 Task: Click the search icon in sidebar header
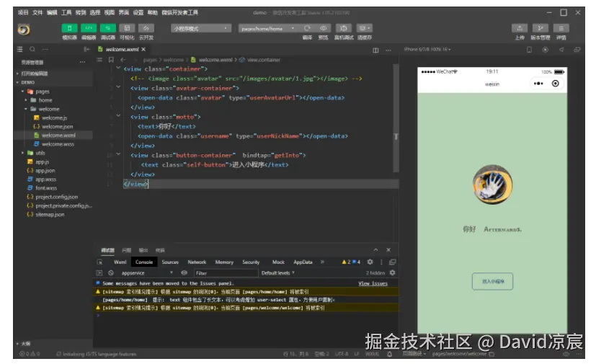[32, 49]
